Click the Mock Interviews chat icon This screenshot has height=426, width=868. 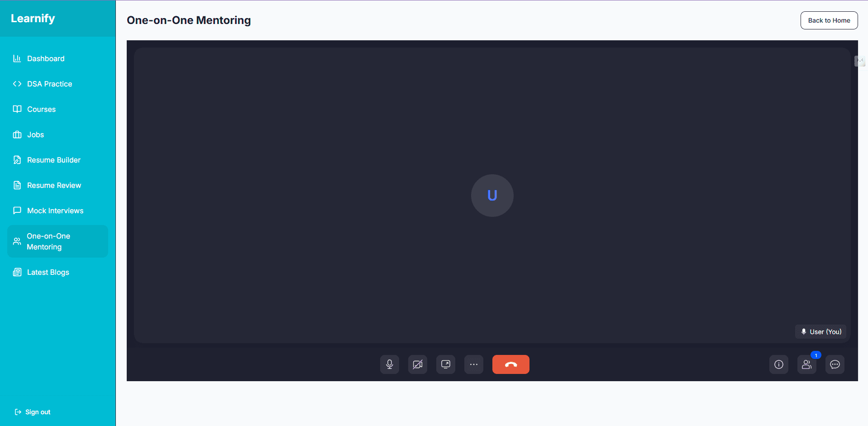pos(17,211)
